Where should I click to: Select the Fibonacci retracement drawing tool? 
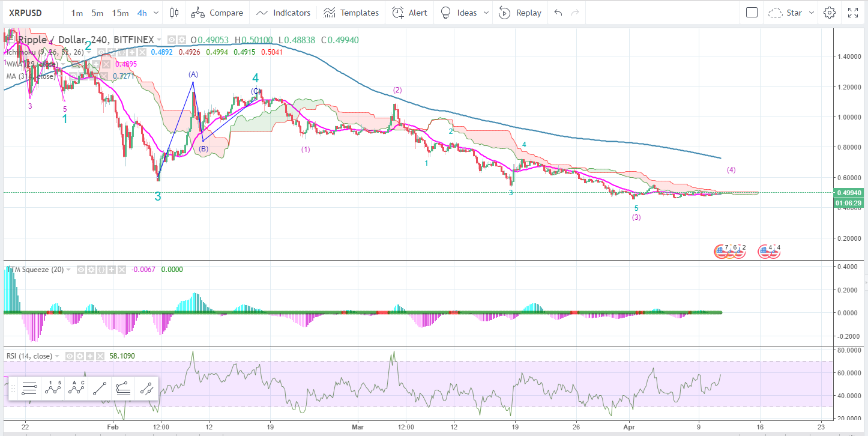click(x=123, y=389)
